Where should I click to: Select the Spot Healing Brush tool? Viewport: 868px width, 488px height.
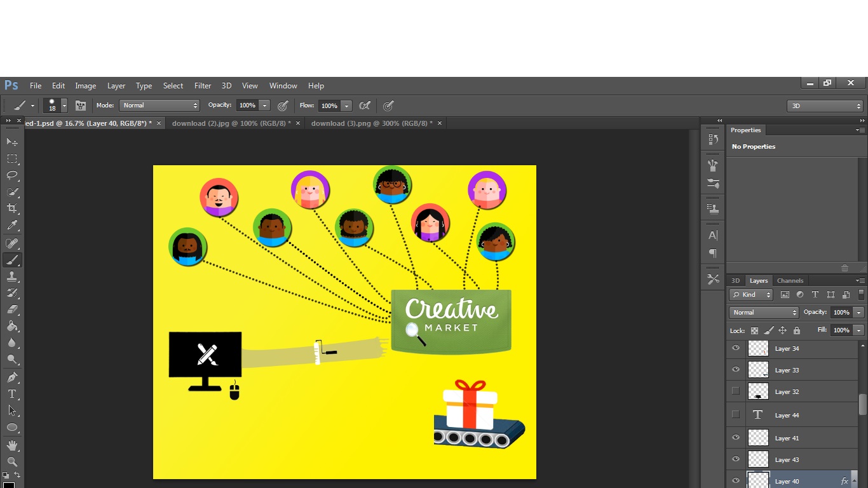pos(12,243)
